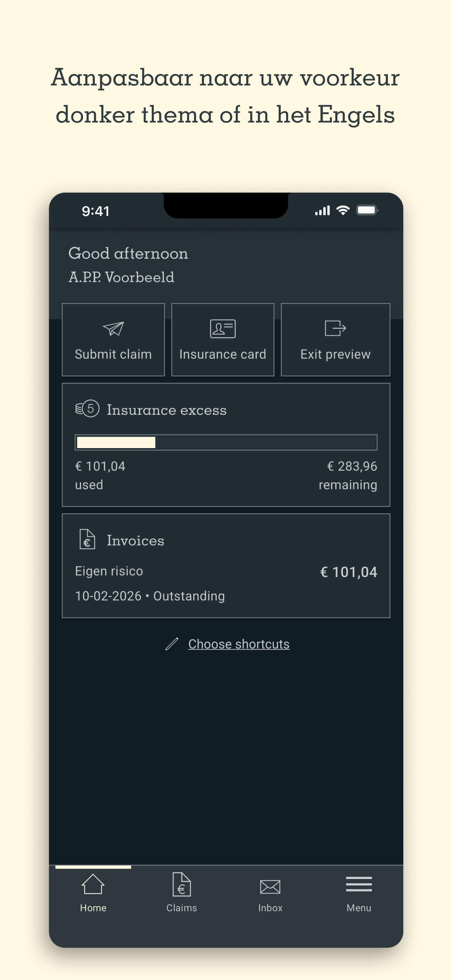
Task: Switch to the Inbox tab label
Action: coord(270,908)
